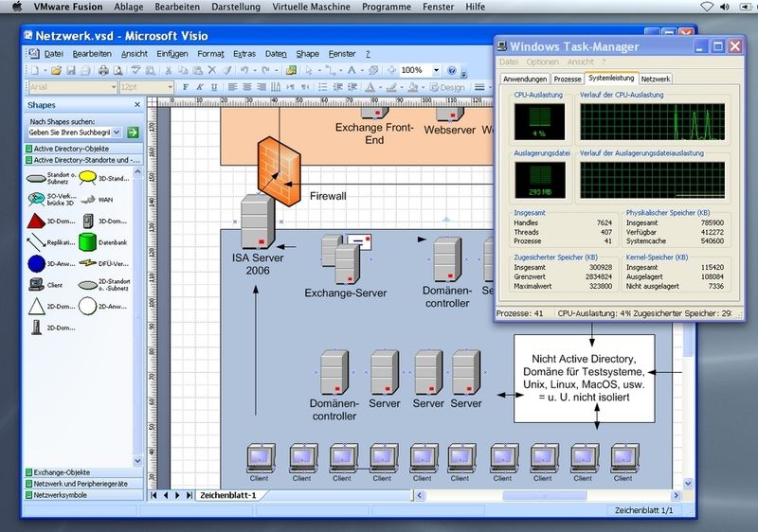
Task: Click the fill color bucket swatch
Action: 412,87
